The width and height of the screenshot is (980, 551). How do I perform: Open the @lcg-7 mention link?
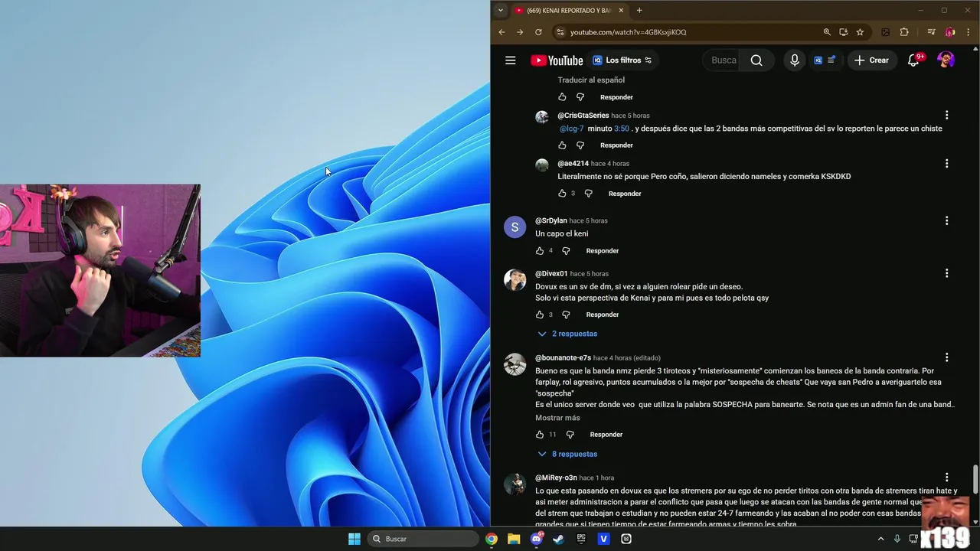pyautogui.click(x=571, y=129)
